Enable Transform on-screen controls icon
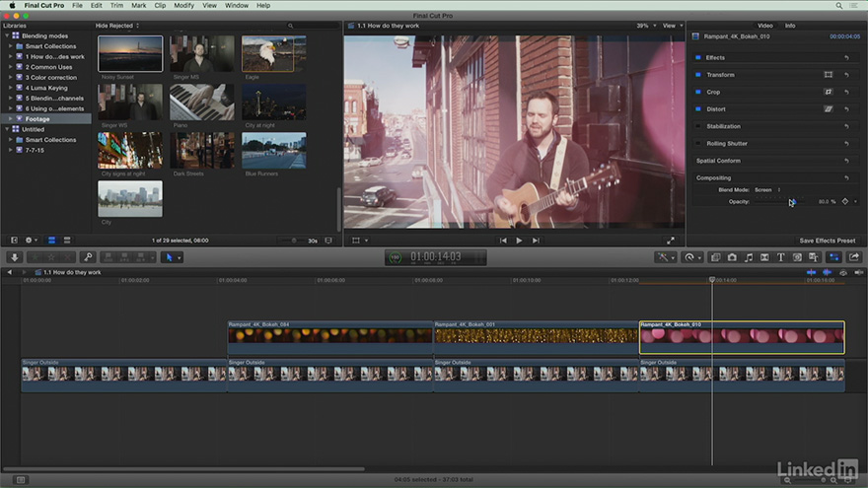 click(x=829, y=75)
